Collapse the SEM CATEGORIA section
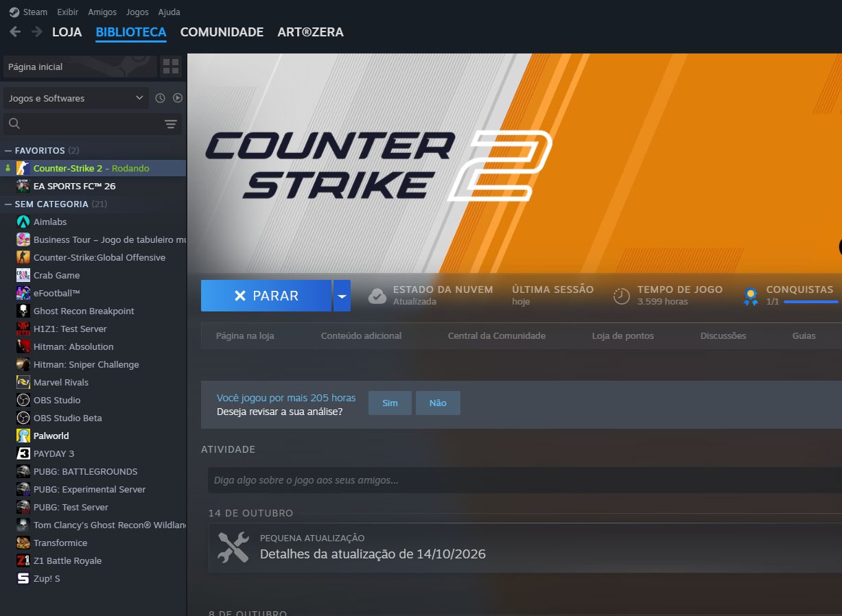 tap(8, 204)
